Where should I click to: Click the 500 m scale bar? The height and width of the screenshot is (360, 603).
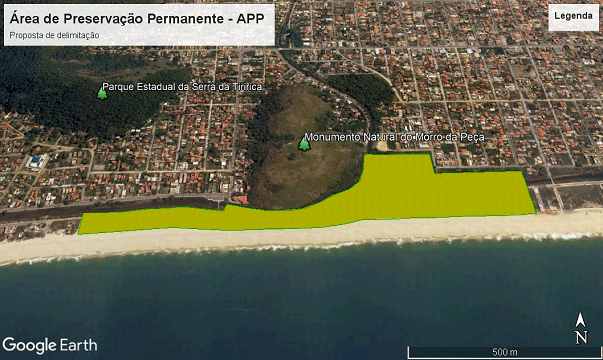pos(504,352)
